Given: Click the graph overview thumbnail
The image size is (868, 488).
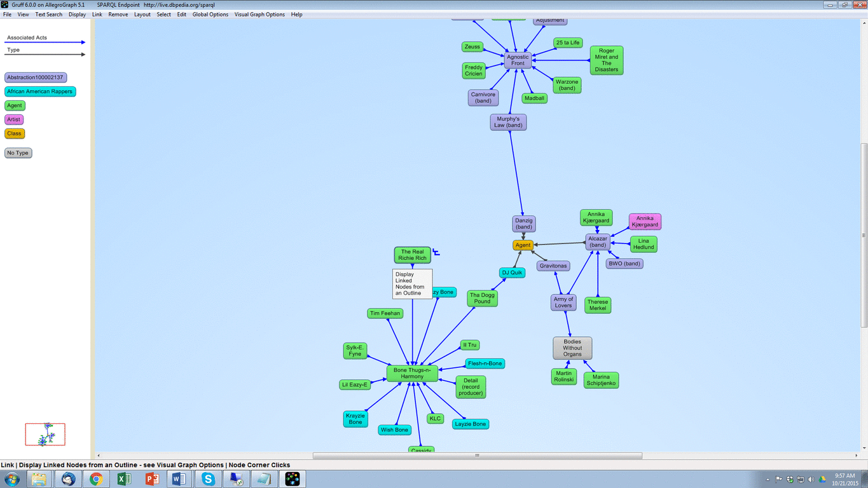Looking at the screenshot, I should click(x=45, y=435).
